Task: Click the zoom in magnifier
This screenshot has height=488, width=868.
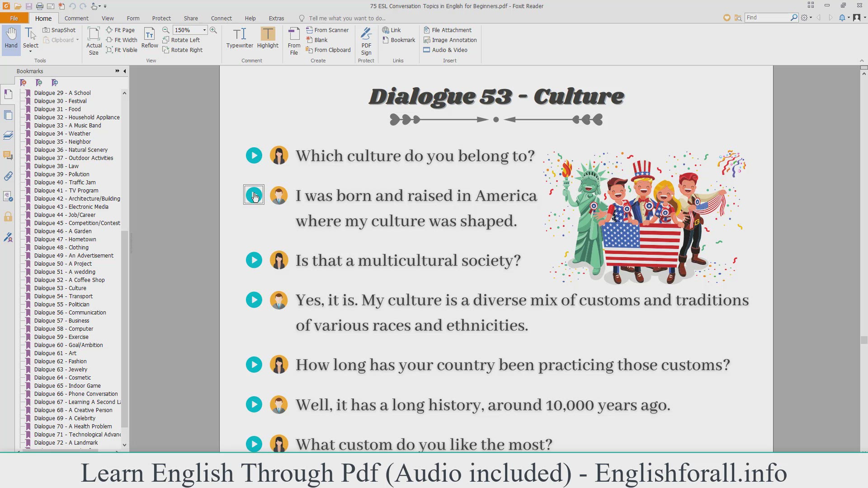Action: tap(213, 30)
